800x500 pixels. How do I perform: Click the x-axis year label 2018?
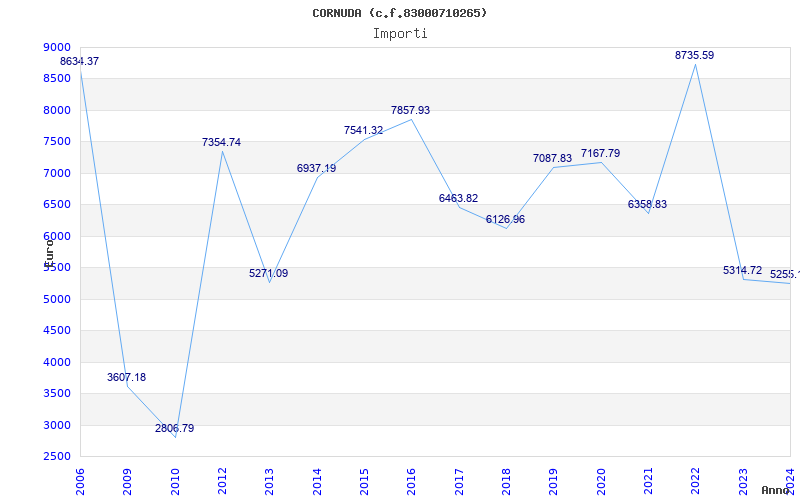pos(506,482)
